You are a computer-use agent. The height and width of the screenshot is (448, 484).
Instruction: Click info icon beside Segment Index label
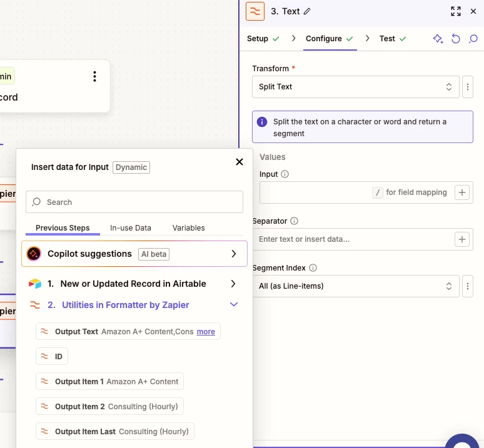[x=313, y=268]
